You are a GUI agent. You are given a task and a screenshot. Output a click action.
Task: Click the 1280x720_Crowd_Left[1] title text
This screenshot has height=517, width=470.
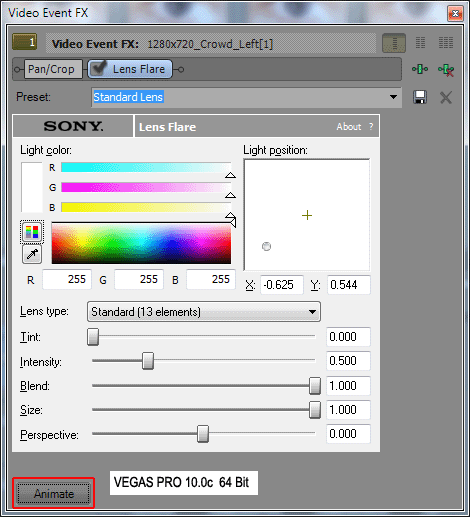tap(210, 44)
